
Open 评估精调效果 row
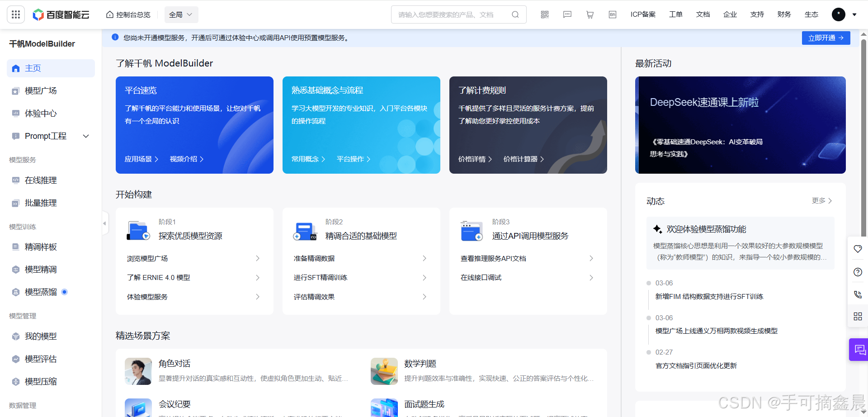361,297
